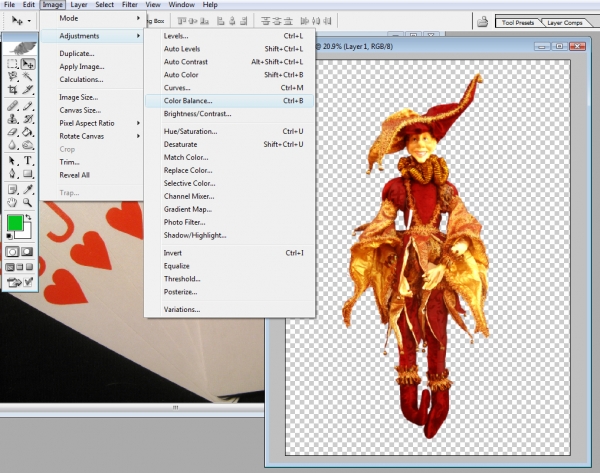Image resolution: width=600 pixels, height=473 pixels.
Task: Select the Magic Wand tool
Action: pyautogui.click(x=28, y=77)
